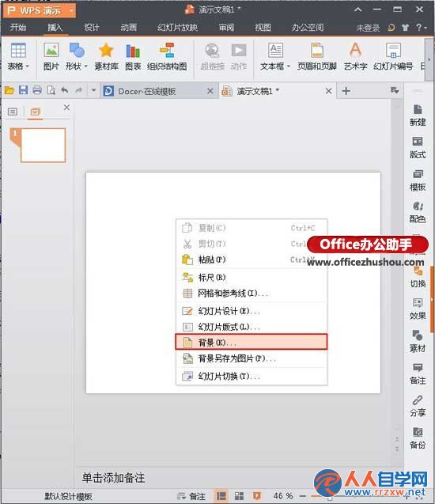Insert 艺术字 word art
This screenshot has height=504, width=435.
point(355,57)
